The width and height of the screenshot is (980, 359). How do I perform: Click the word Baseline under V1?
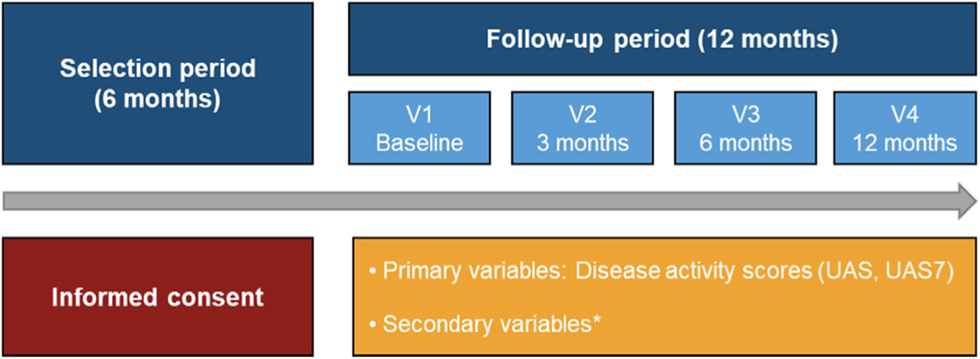419,143
